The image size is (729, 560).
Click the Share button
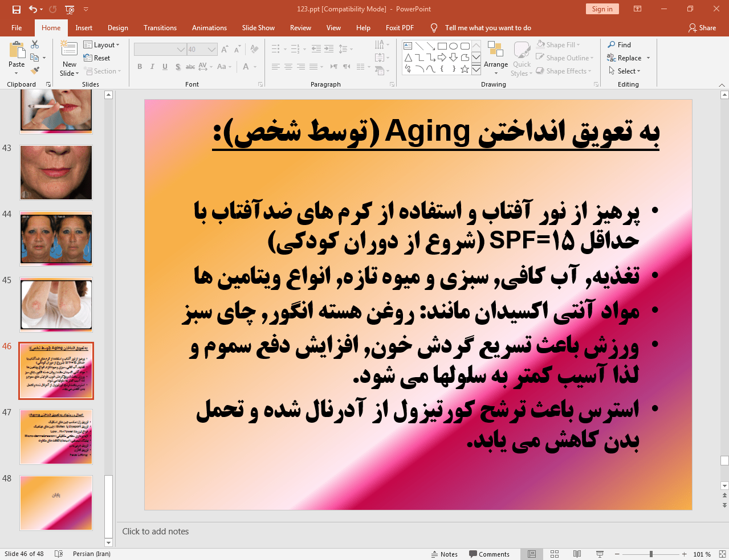(x=702, y=28)
